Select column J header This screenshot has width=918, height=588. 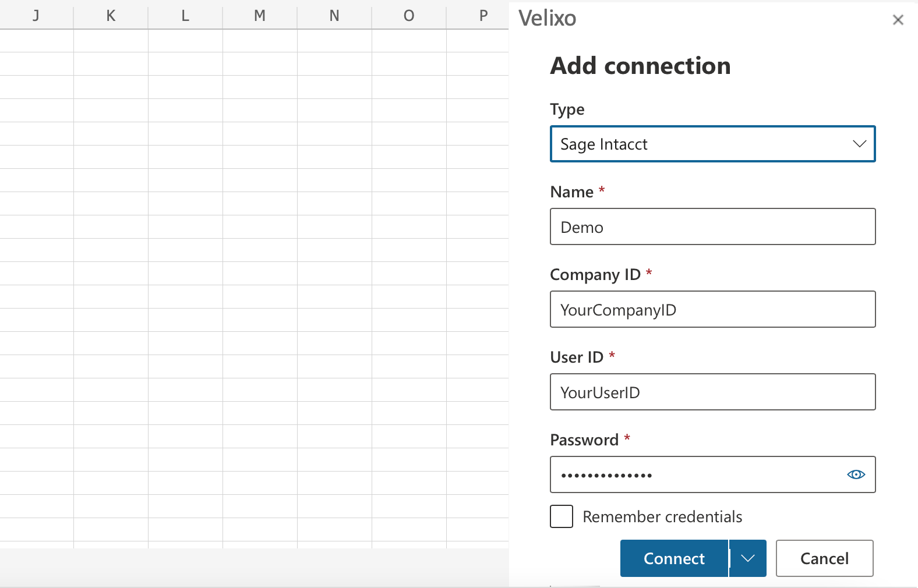pos(36,15)
